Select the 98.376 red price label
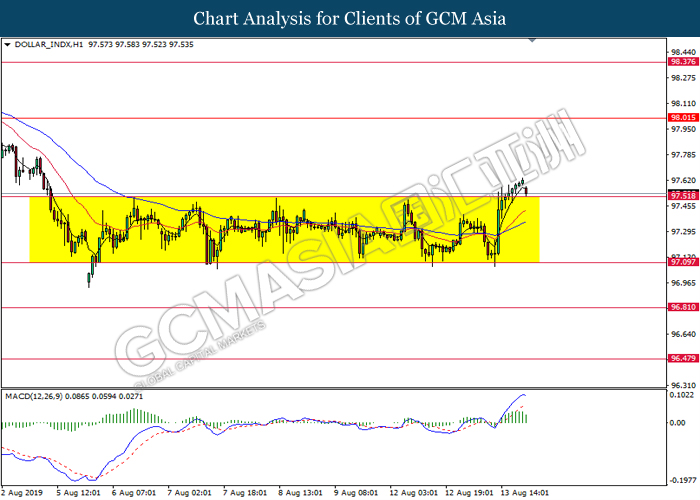Image resolution: width=700 pixels, height=500 pixels. tap(683, 62)
